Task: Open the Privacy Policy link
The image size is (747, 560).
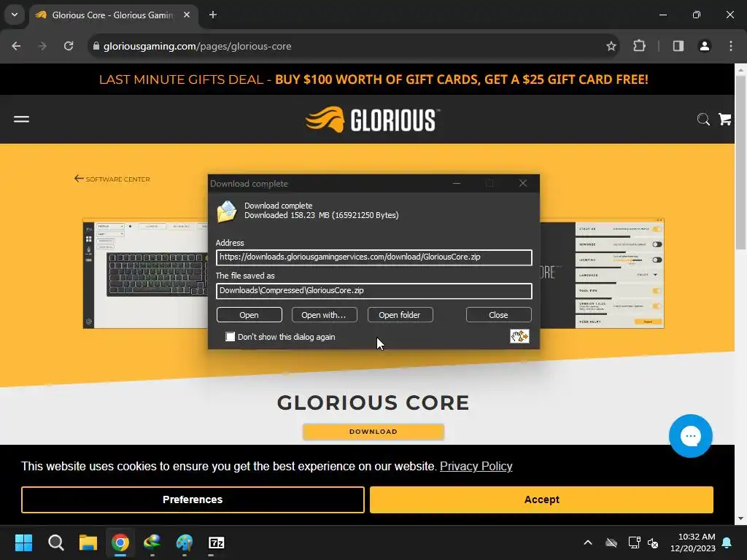Action: pyautogui.click(x=476, y=466)
